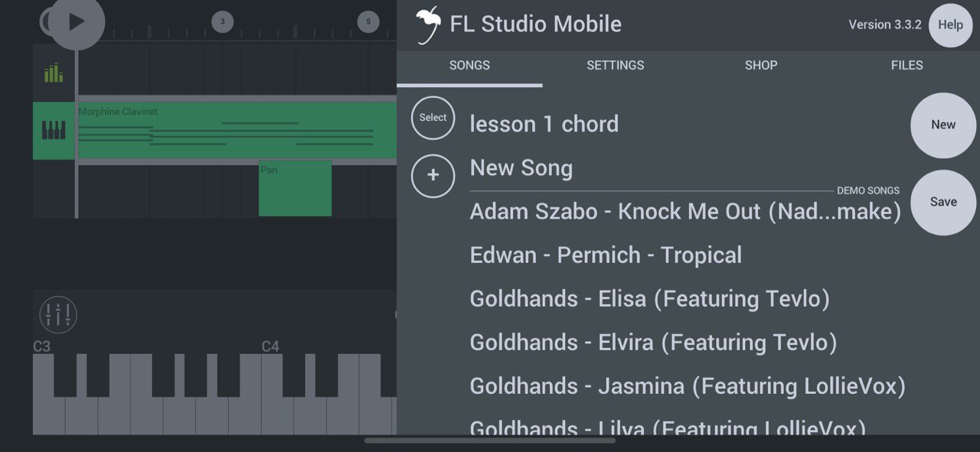Screen dimensions: 980x452
Task: Jump to bar 5 timeline marker
Action: (x=368, y=21)
